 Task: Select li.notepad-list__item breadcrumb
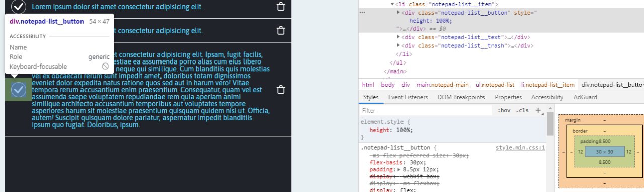coord(547,85)
